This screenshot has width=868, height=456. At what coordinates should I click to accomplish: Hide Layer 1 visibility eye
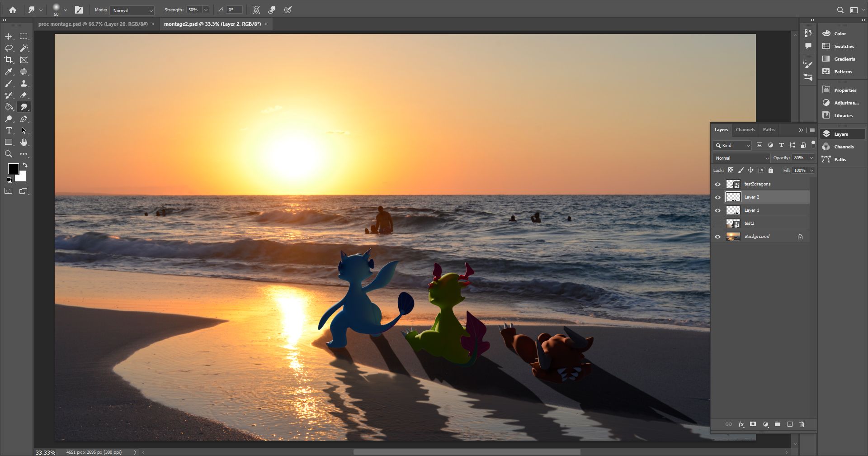point(717,210)
